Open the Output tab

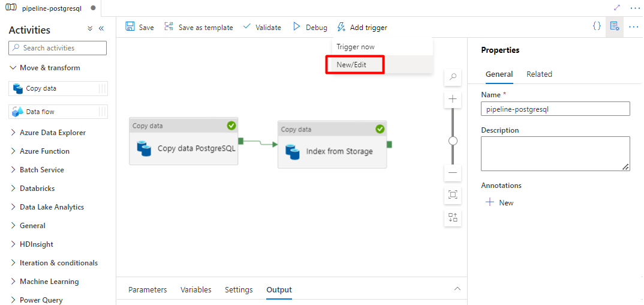279,290
